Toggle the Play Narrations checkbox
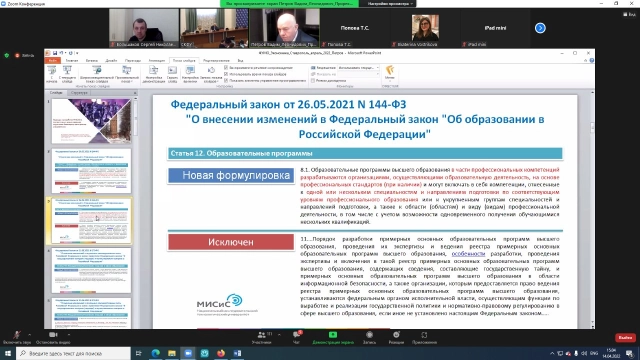This screenshot has height=360, width=640. click(226, 67)
